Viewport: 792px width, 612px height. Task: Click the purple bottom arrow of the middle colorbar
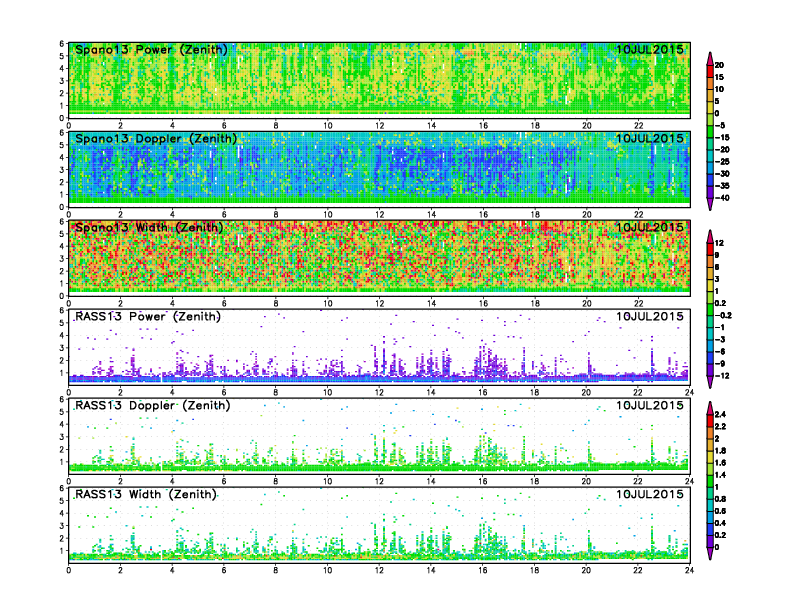coord(710,383)
